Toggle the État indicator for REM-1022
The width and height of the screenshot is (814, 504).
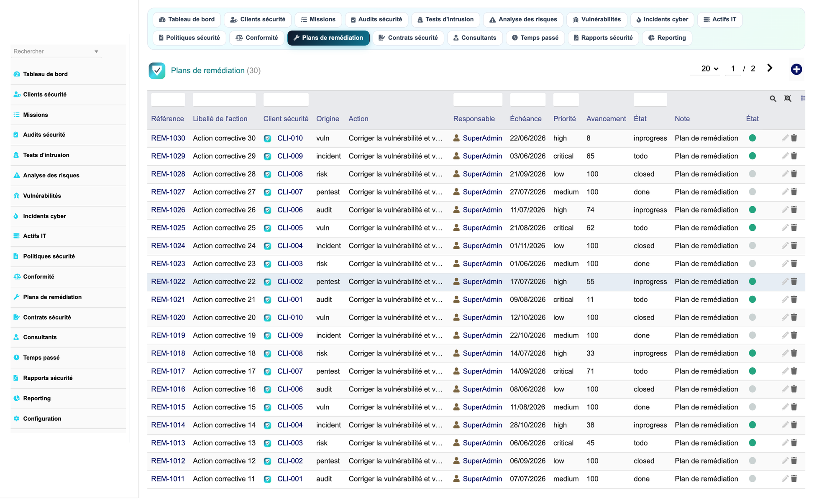(752, 281)
